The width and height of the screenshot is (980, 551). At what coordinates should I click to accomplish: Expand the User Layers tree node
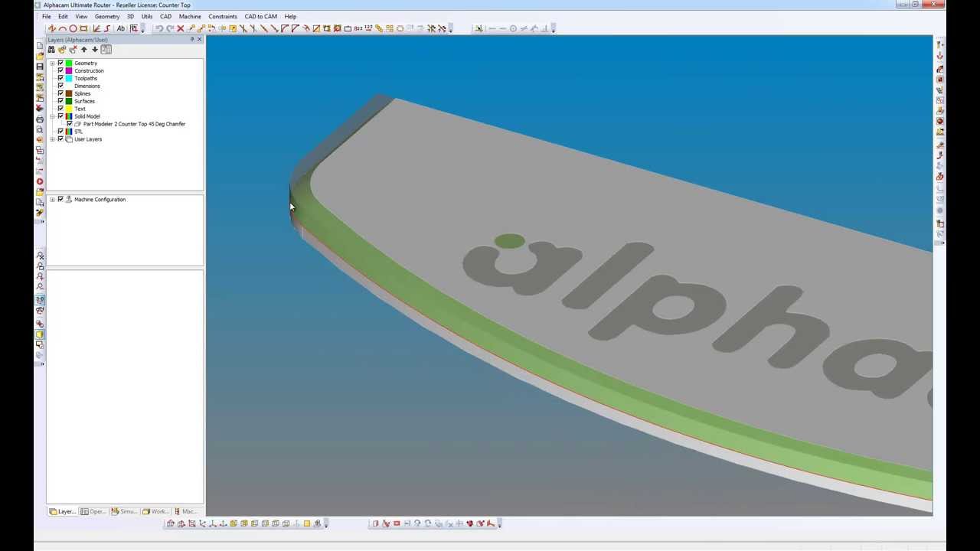[x=52, y=139]
